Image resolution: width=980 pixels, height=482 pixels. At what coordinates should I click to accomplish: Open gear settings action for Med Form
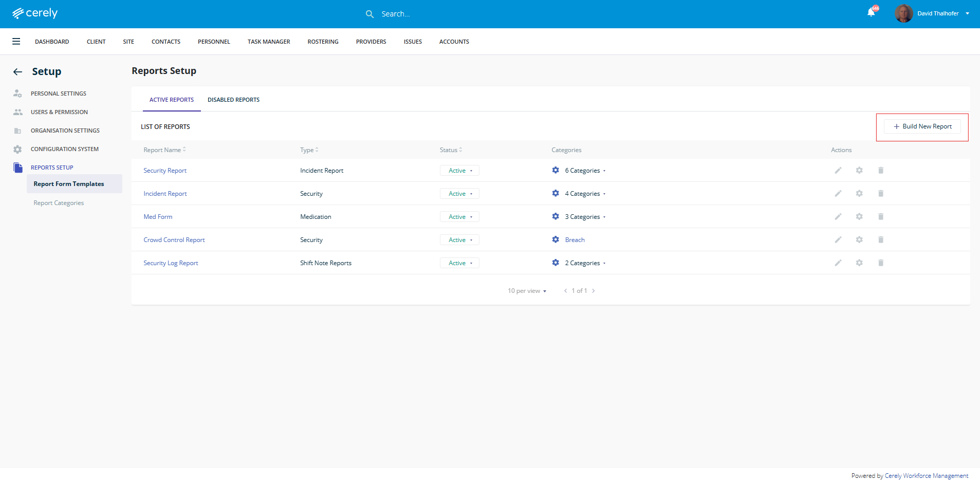coord(859,217)
